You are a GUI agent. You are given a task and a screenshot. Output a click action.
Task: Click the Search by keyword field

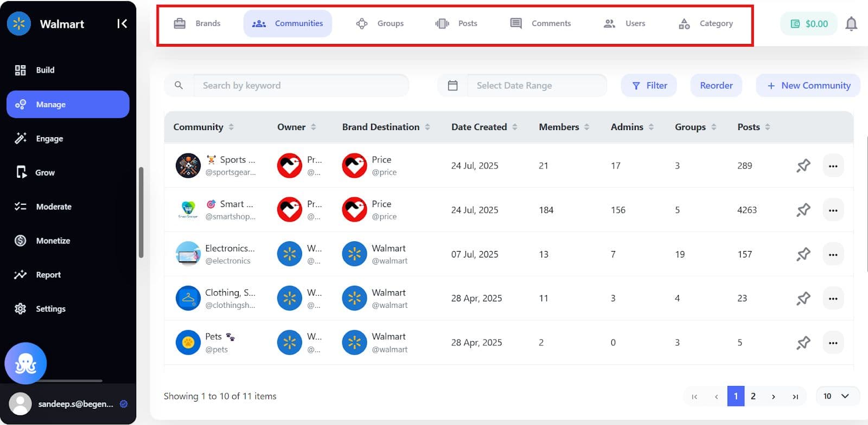click(x=301, y=86)
